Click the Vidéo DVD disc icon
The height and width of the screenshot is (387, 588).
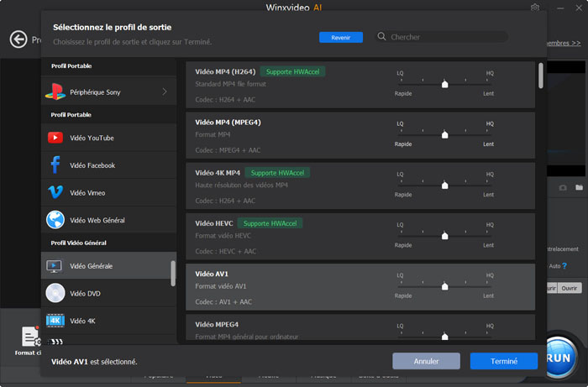pyautogui.click(x=55, y=294)
